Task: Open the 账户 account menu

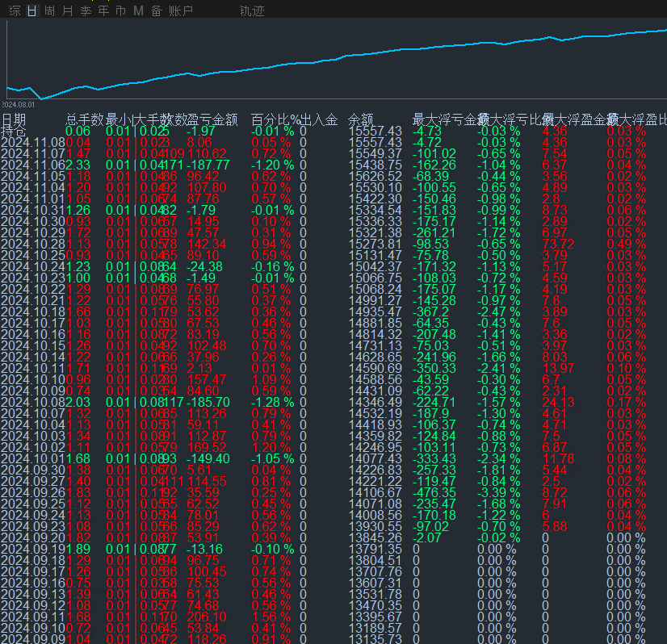Action: click(179, 11)
